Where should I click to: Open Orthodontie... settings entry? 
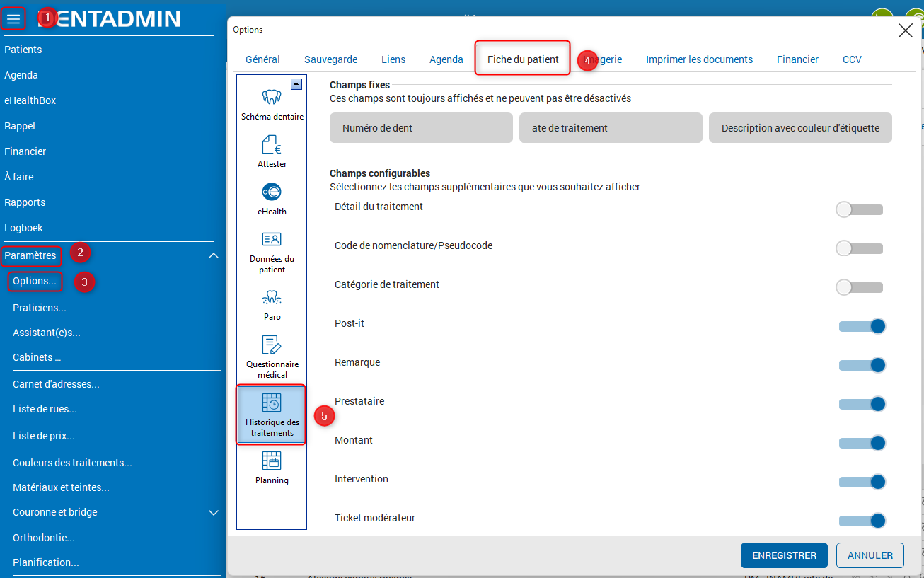[44, 538]
